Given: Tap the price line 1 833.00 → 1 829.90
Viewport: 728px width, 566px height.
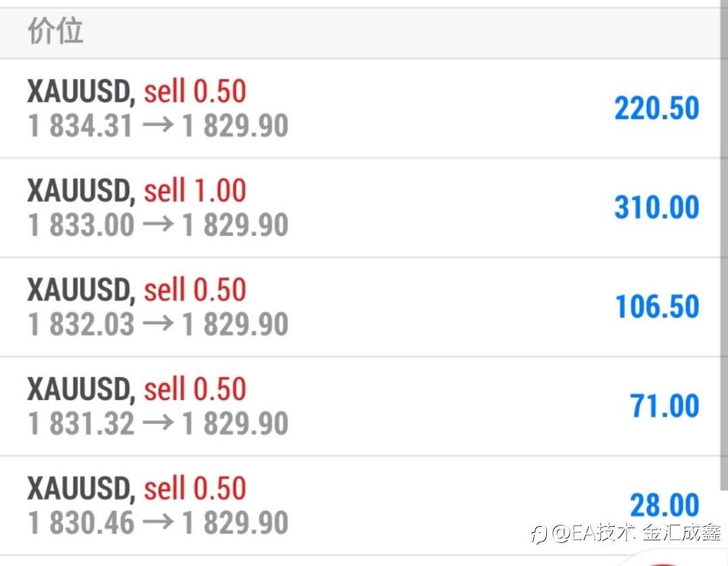Looking at the screenshot, I should (x=158, y=226).
